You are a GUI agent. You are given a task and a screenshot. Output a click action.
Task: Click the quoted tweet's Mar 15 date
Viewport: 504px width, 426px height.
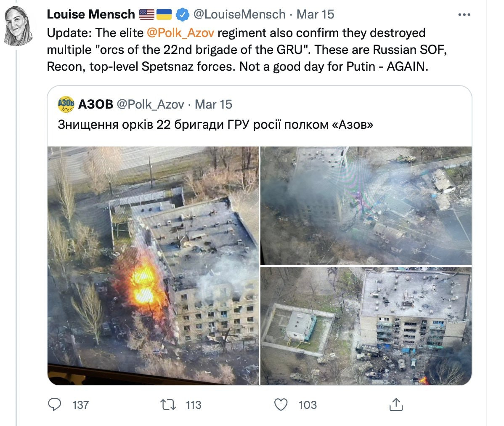213,104
